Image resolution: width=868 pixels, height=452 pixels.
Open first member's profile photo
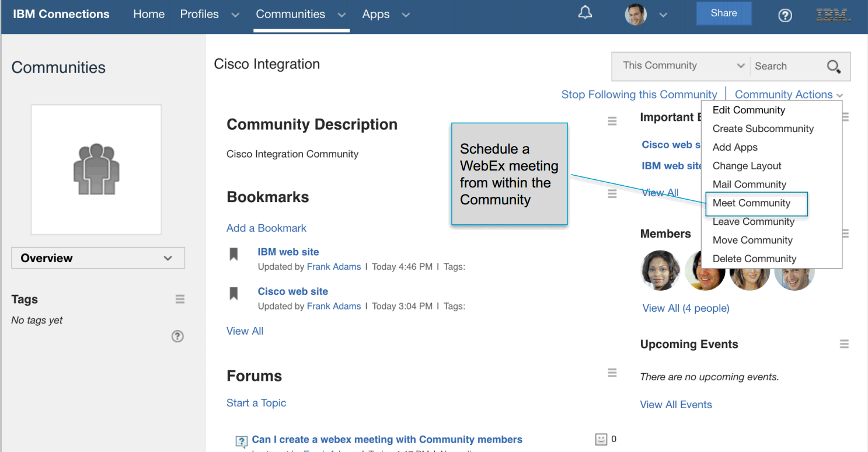coord(661,270)
